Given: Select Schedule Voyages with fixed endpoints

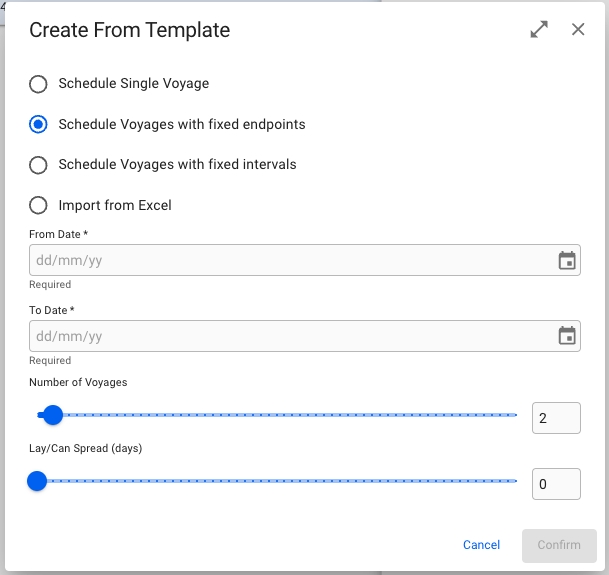Looking at the screenshot, I should coord(38,125).
